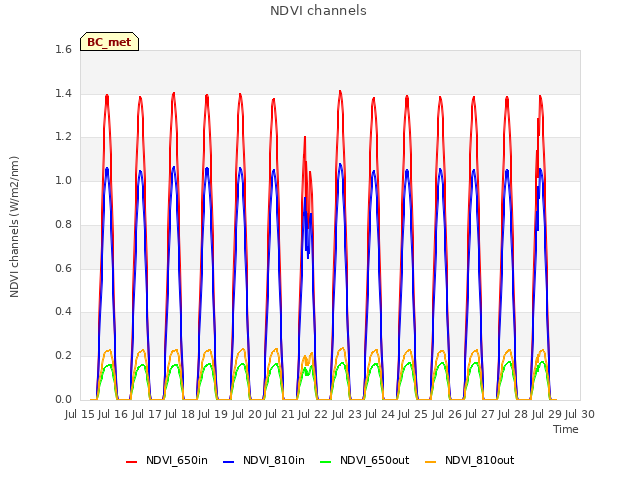
Task: Click the blue NDVI_810in legend swatch
Action: pyautogui.click(x=229, y=462)
